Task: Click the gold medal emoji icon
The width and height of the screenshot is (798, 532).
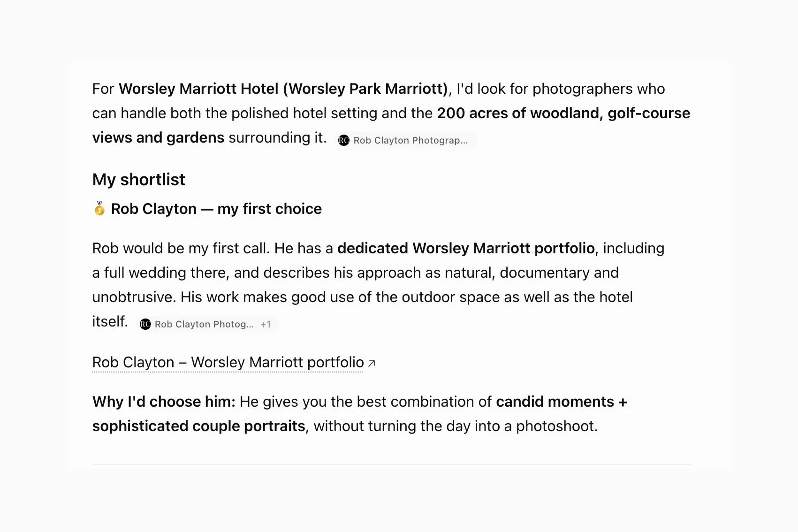Action: (x=99, y=208)
